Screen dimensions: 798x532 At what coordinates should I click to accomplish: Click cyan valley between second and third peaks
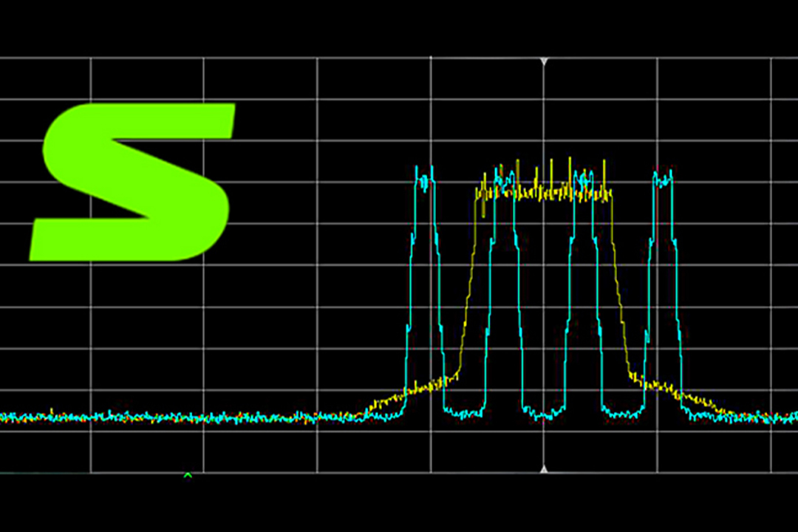point(544,415)
